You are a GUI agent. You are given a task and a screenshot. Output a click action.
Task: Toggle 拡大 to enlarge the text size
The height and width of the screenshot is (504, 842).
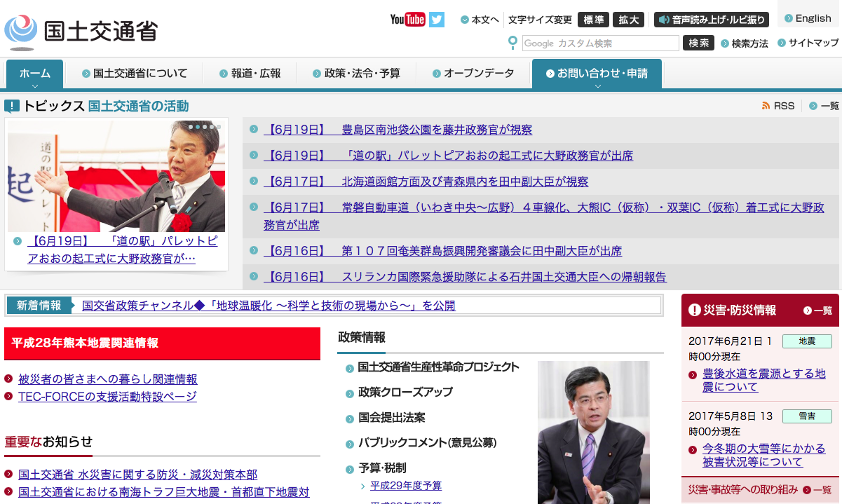point(629,20)
